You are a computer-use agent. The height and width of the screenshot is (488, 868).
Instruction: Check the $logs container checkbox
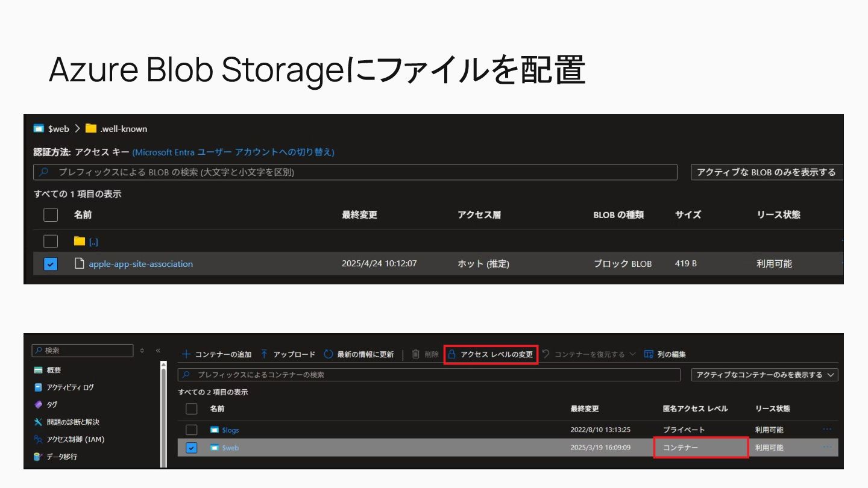pos(192,430)
